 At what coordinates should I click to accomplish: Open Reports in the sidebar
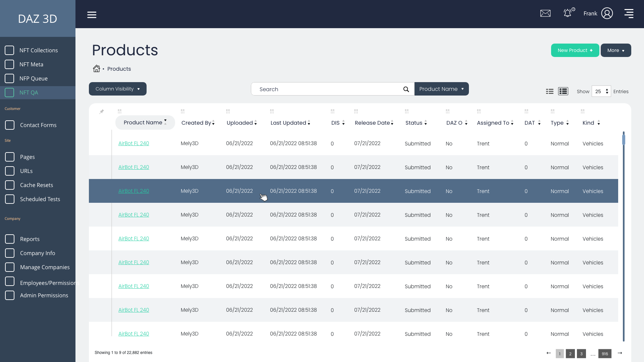click(30, 239)
